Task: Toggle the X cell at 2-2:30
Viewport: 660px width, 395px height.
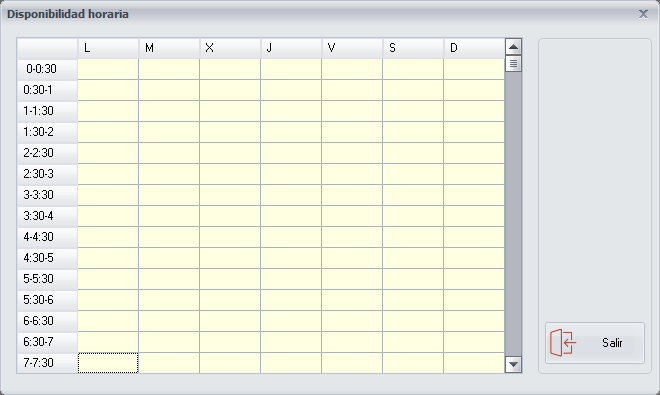Action: [x=230, y=153]
